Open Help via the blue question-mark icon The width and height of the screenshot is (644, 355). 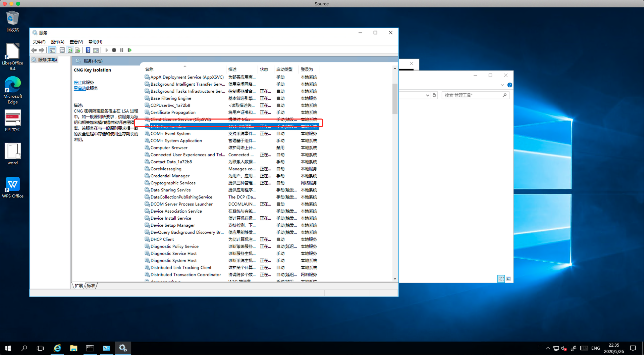tap(88, 50)
